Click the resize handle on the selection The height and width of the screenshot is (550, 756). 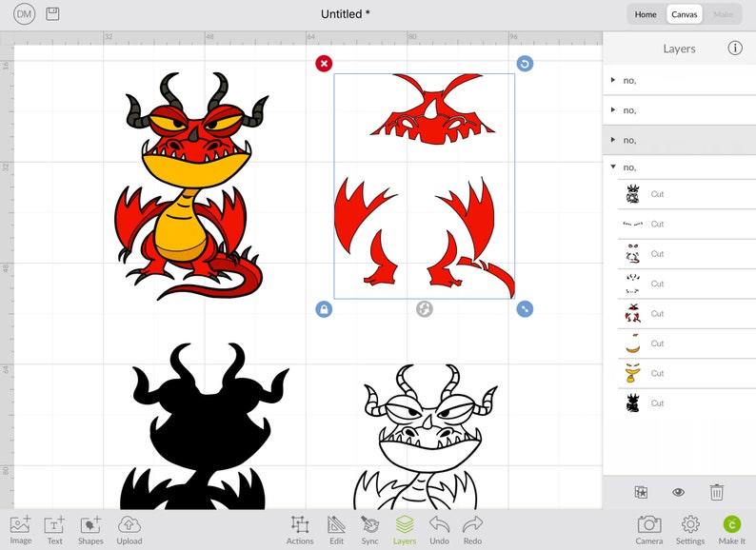coord(525,309)
